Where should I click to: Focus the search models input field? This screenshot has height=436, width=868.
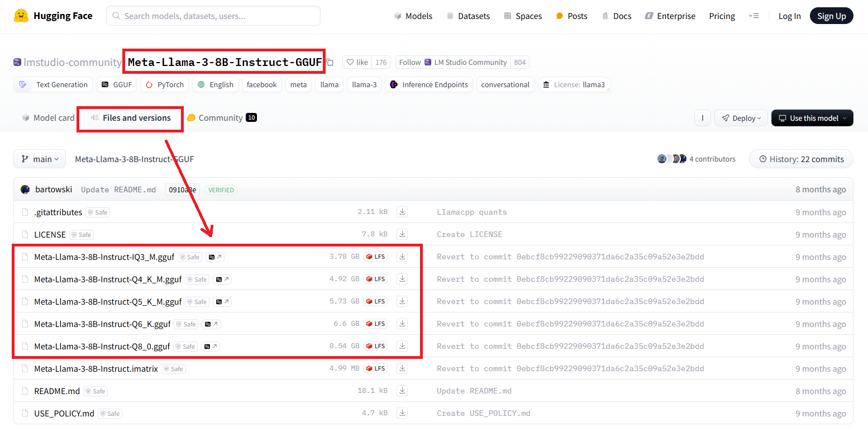(x=213, y=16)
